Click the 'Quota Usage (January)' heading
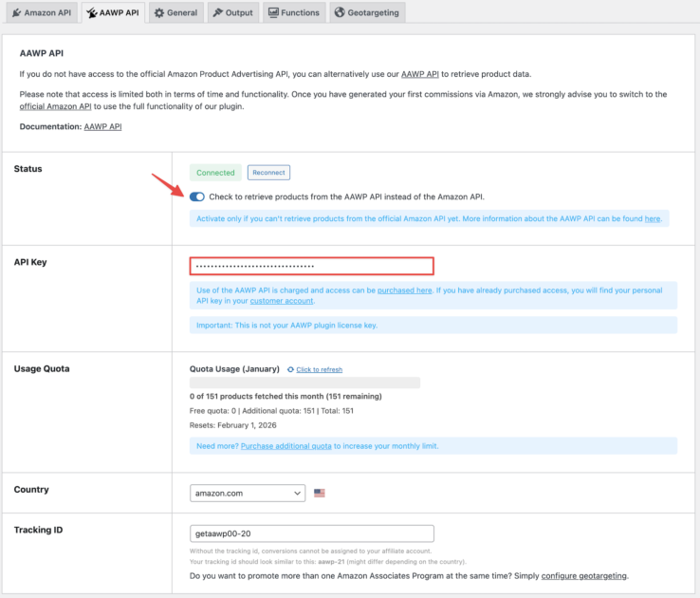The height and width of the screenshot is (598, 700). click(234, 369)
